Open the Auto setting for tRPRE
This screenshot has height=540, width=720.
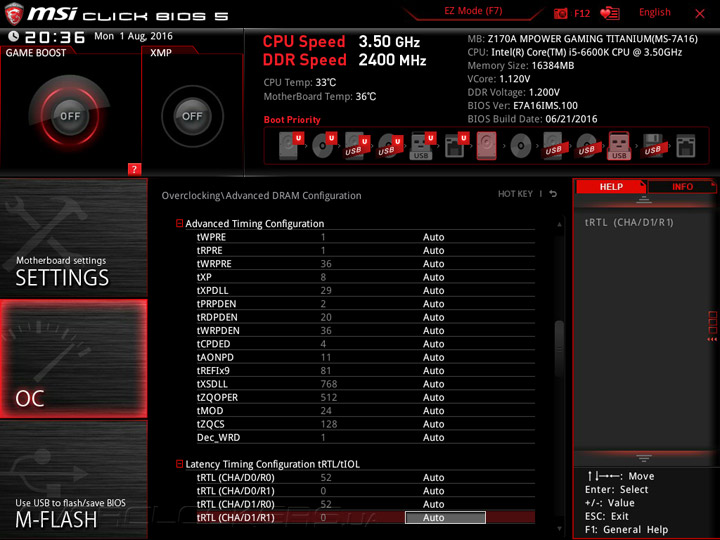[x=433, y=250]
